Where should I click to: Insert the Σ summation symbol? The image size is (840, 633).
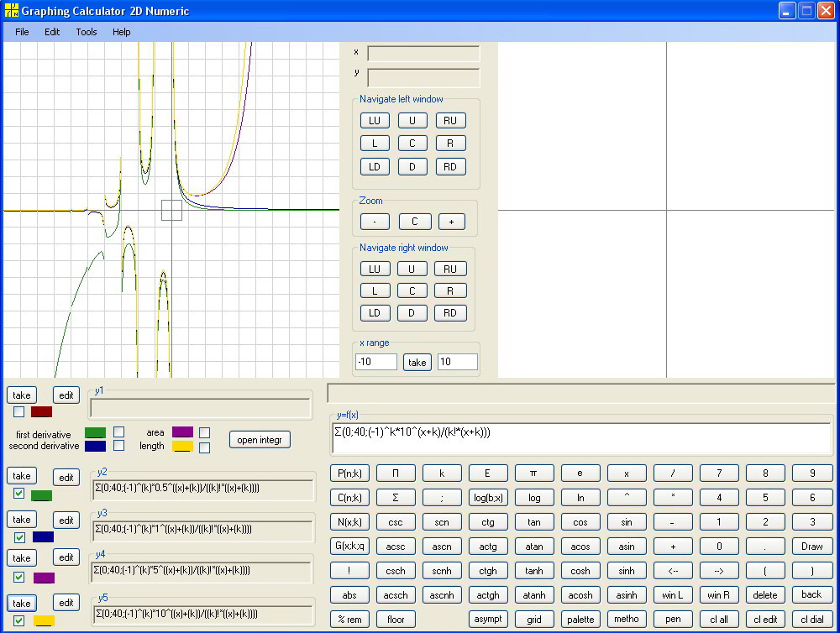[x=396, y=498]
